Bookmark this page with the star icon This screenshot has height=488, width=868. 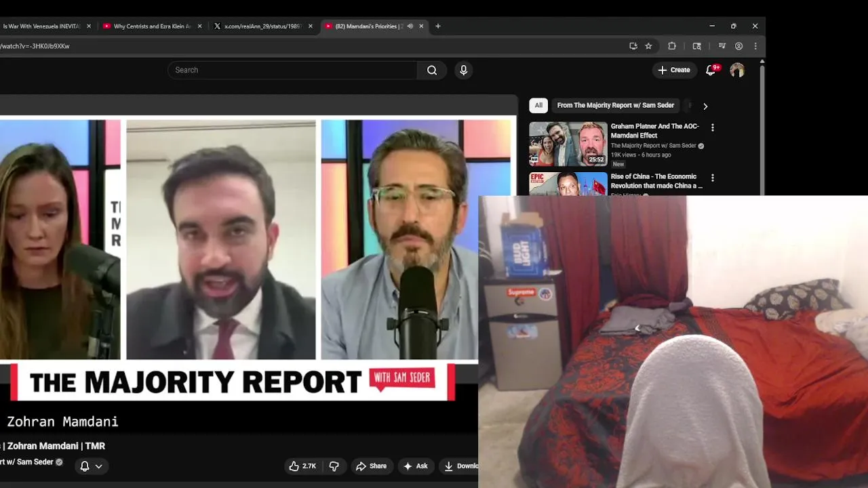[x=648, y=46]
